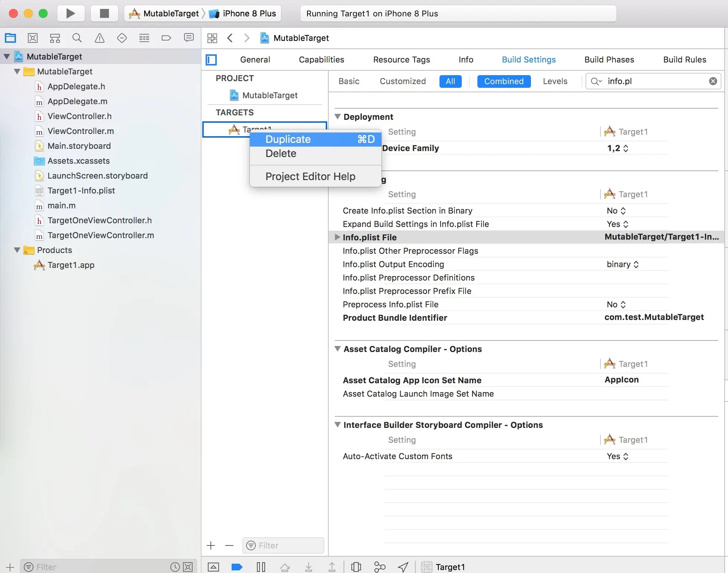Open Project Editor Help
This screenshot has height=573, width=728.
(316, 176)
